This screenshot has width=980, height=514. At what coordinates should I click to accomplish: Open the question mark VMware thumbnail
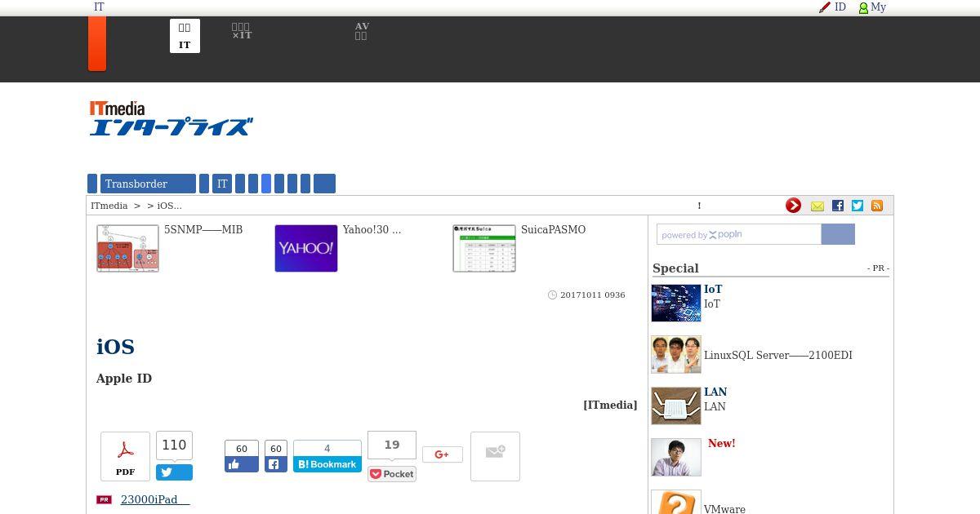click(676, 502)
